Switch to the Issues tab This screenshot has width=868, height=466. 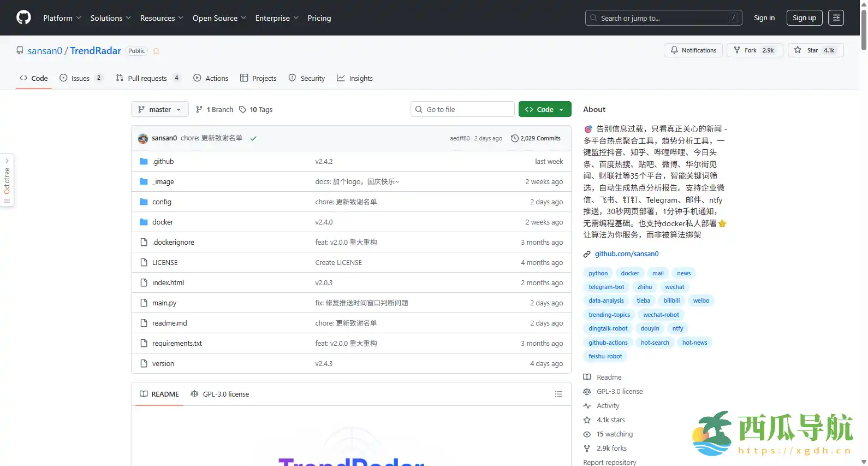pyautogui.click(x=80, y=79)
